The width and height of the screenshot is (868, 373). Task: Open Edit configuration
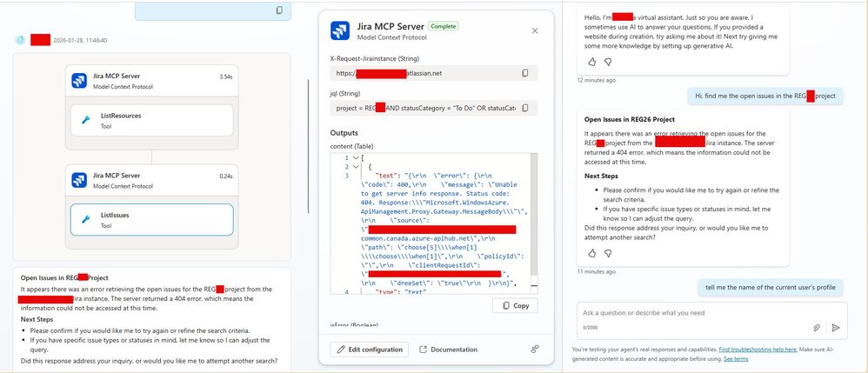click(370, 350)
